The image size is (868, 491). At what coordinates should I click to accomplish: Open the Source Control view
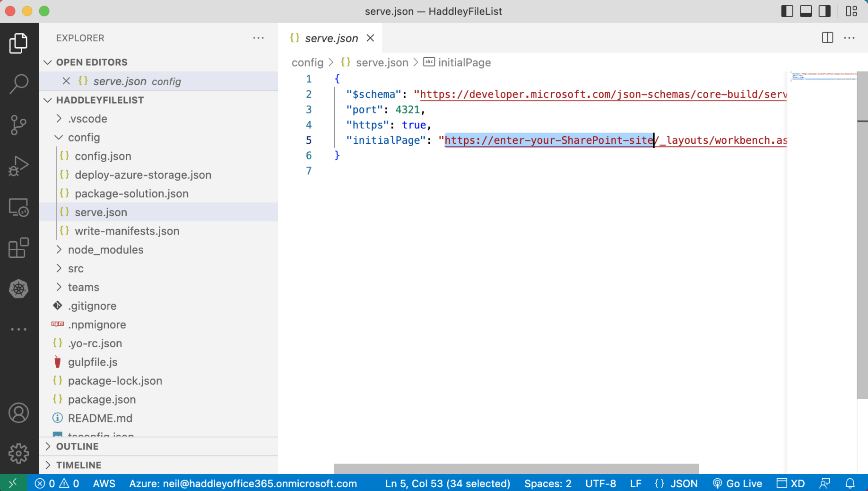coord(19,125)
